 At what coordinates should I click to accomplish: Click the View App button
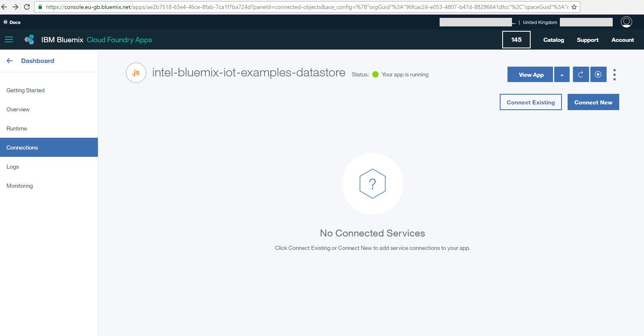point(530,74)
